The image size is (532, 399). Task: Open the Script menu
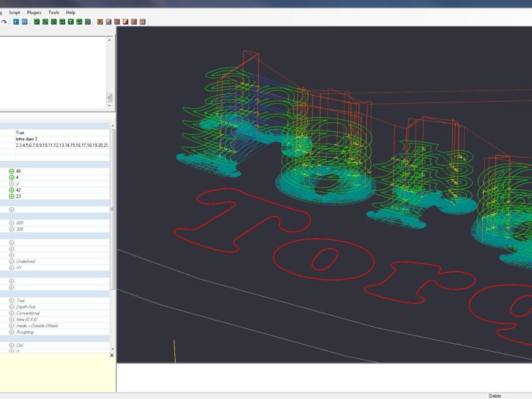point(14,13)
